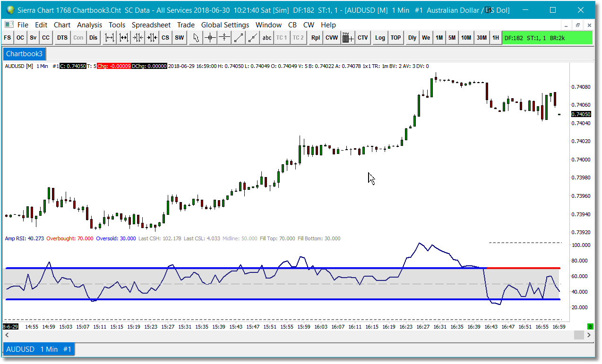Viewport: 602px width, 364px height.
Task: Click the Chg: -0.00009 red label
Action: [x=113, y=66]
